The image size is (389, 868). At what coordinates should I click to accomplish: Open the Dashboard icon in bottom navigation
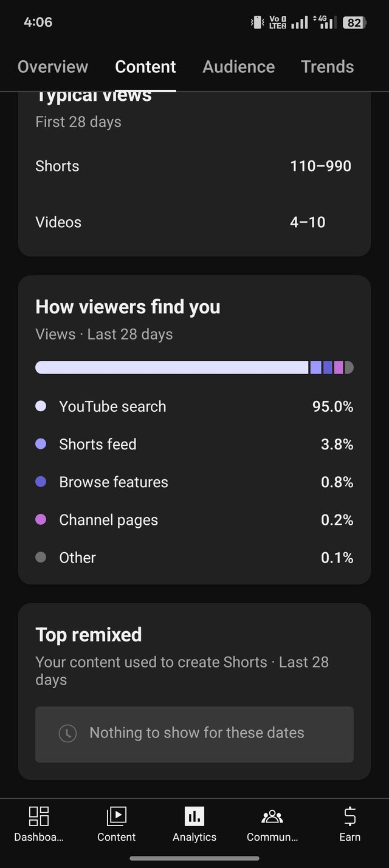click(x=39, y=816)
